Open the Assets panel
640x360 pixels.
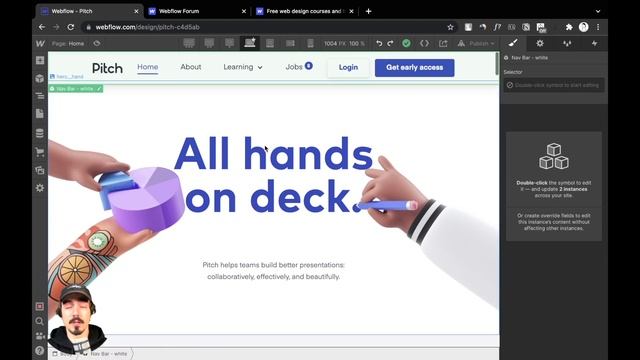click(40, 170)
